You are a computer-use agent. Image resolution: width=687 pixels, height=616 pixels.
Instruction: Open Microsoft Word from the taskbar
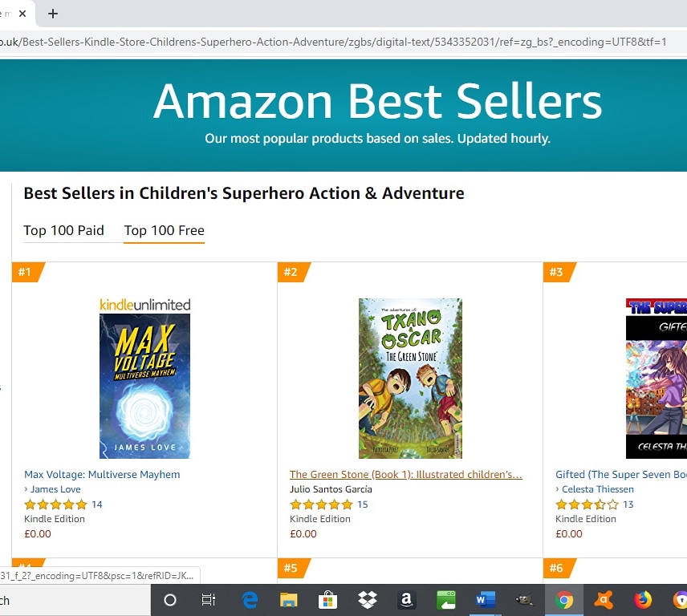click(x=485, y=600)
